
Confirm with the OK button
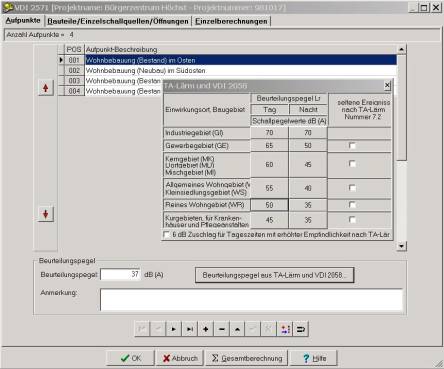click(x=130, y=358)
